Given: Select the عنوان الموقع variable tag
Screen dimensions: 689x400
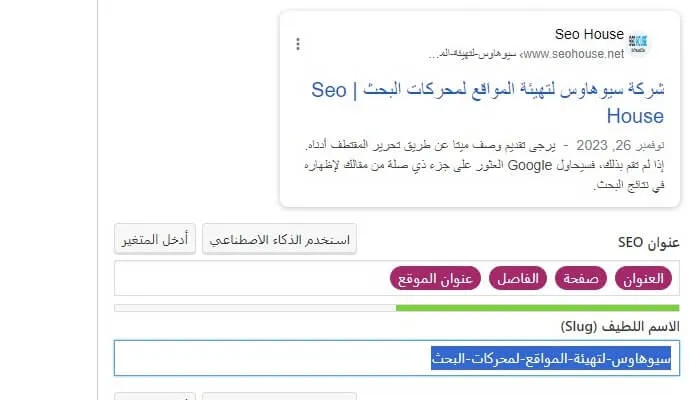Looking at the screenshot, I should coord(435,278).
